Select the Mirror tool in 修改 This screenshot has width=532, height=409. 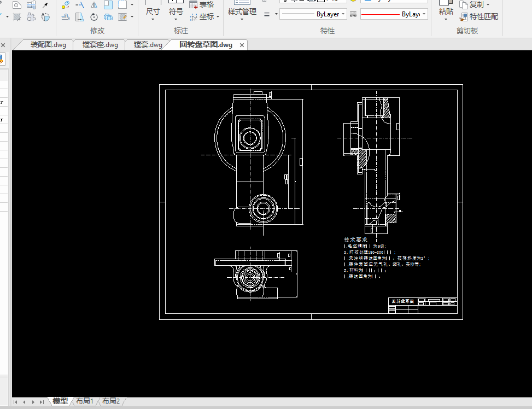(x=94, y=5)
